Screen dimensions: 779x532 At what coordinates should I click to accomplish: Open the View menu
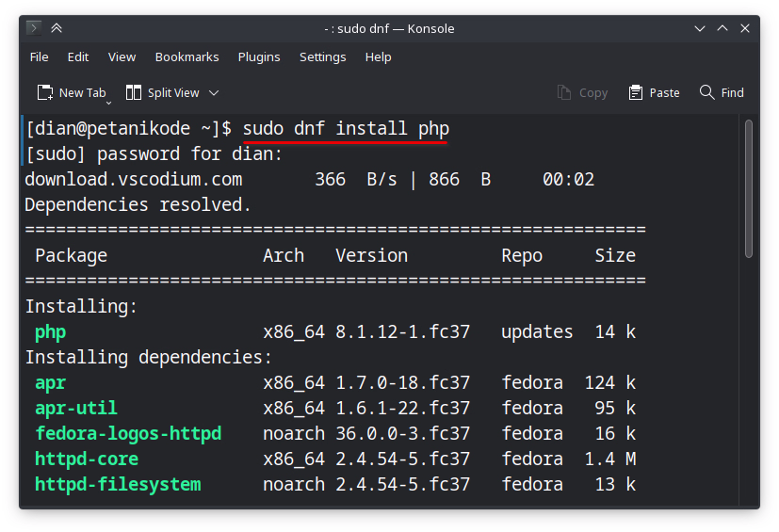122,57
